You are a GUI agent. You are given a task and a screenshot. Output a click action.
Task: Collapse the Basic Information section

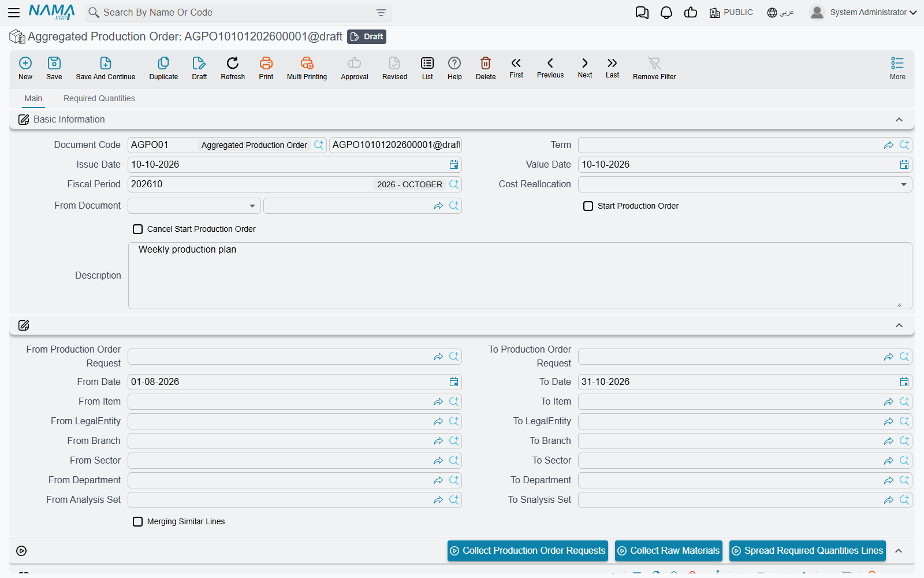899,120
